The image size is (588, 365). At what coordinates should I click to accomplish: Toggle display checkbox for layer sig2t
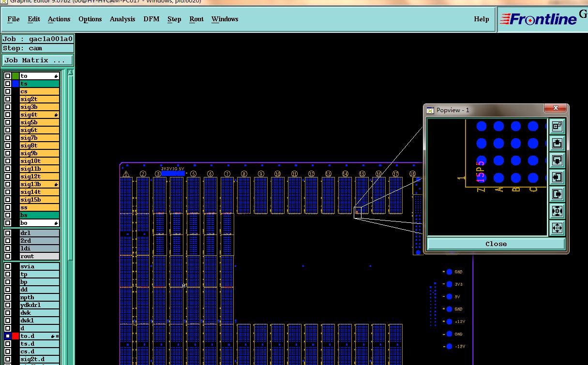tap(8, 99)
